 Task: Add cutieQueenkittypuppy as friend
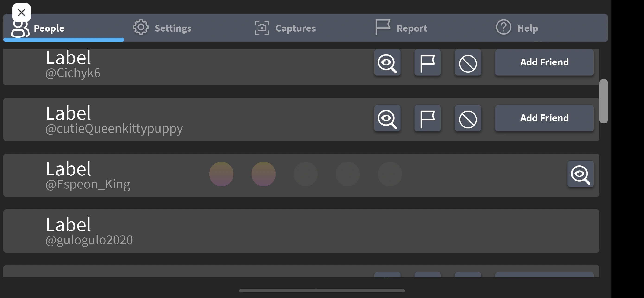[x=544, y=118]
